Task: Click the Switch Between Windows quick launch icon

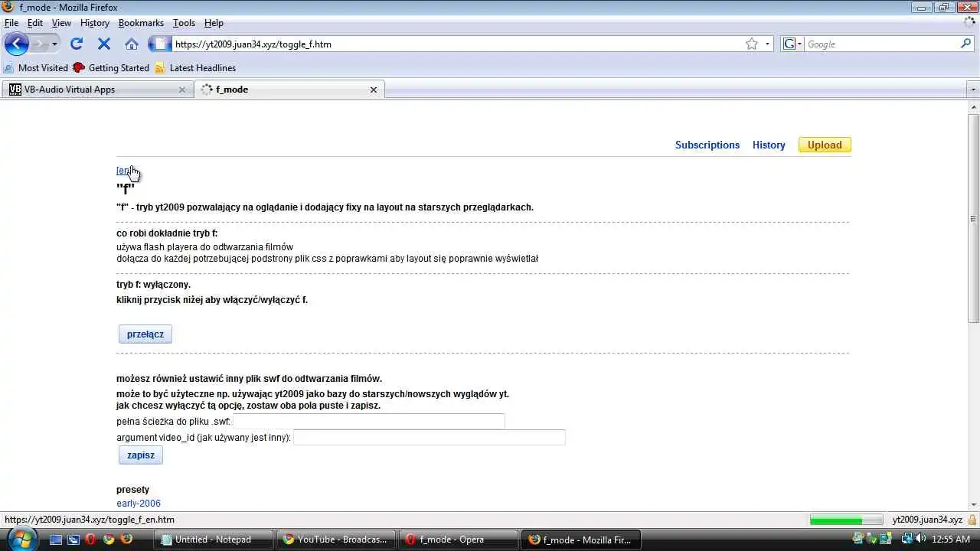Action: point(73,540)
